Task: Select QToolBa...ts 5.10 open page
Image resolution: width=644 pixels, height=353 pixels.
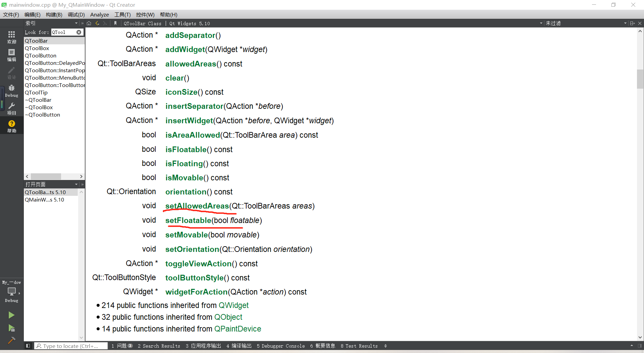Action: (x=51, y=192)
